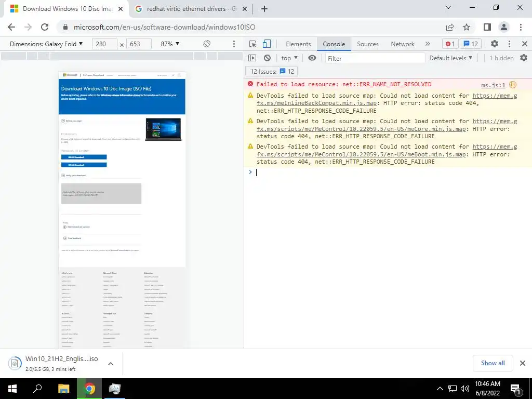The width and height of the screenshot is (532, 399).
Task: Open Windows taskbar search
Action: (37, 389)
